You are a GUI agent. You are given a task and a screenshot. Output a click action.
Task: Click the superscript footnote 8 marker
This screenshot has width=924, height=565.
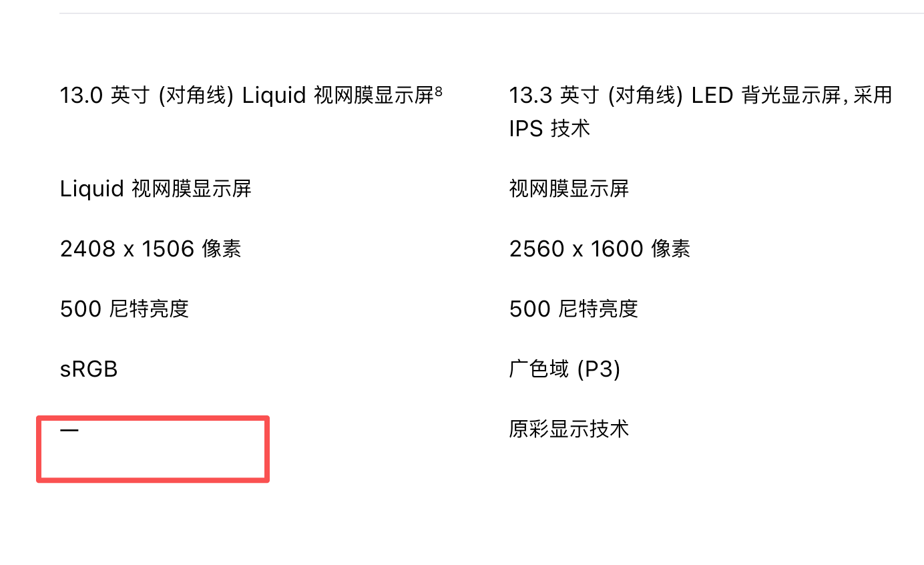click(x=438, y=91)
